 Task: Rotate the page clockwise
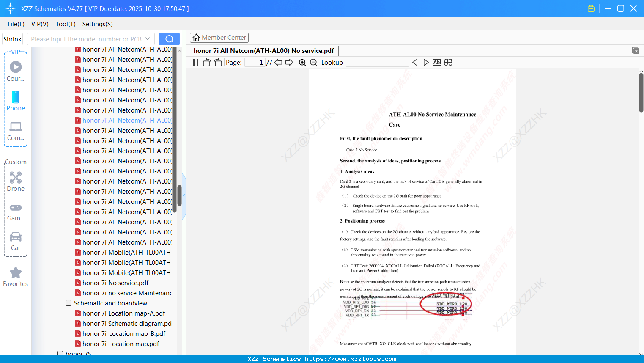(x=218, y=62)
